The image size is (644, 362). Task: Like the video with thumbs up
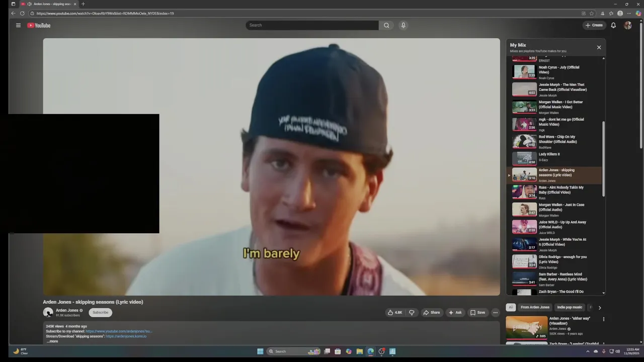click(x=395, y=312)
